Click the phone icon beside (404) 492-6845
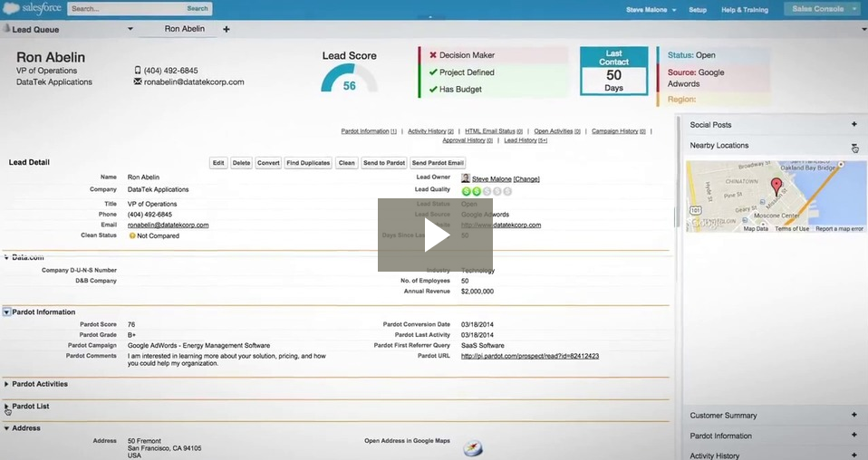The width and height of the screenshot is (868, 460). pyautogui.click(x=138, y=71)
